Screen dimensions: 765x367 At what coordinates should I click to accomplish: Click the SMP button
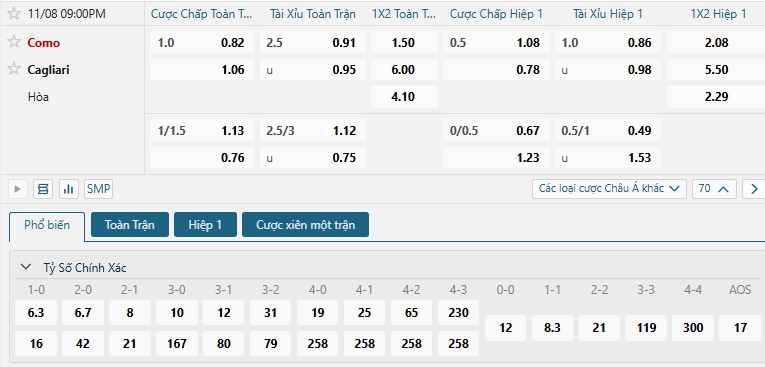[98, 189]
